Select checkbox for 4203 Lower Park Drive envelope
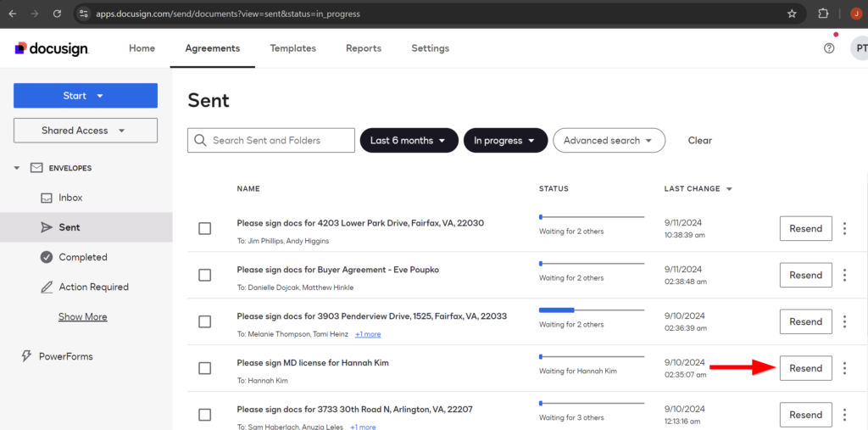The height and width of the screenshot is (430, 868). click(205, 228)
